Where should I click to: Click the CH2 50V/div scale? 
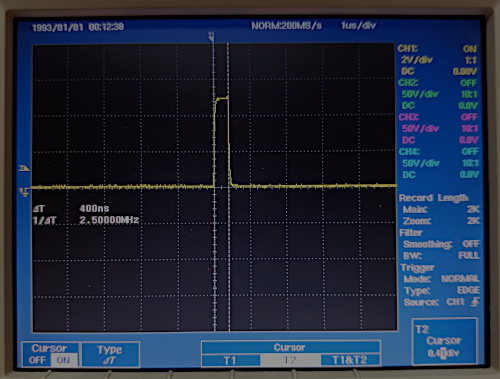[420, 94]
